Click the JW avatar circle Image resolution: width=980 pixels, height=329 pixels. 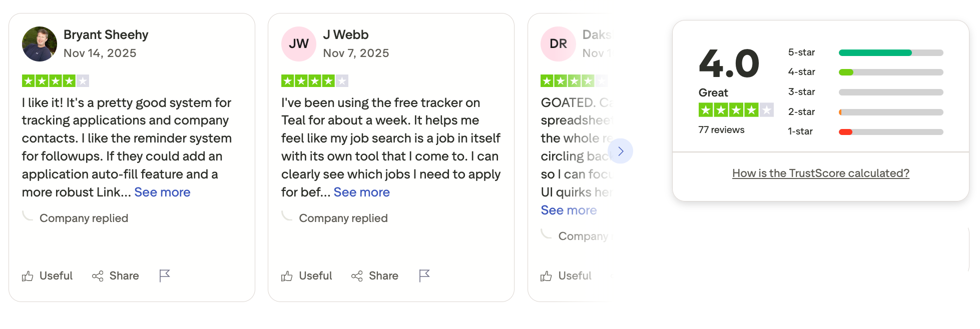[299, 44]
